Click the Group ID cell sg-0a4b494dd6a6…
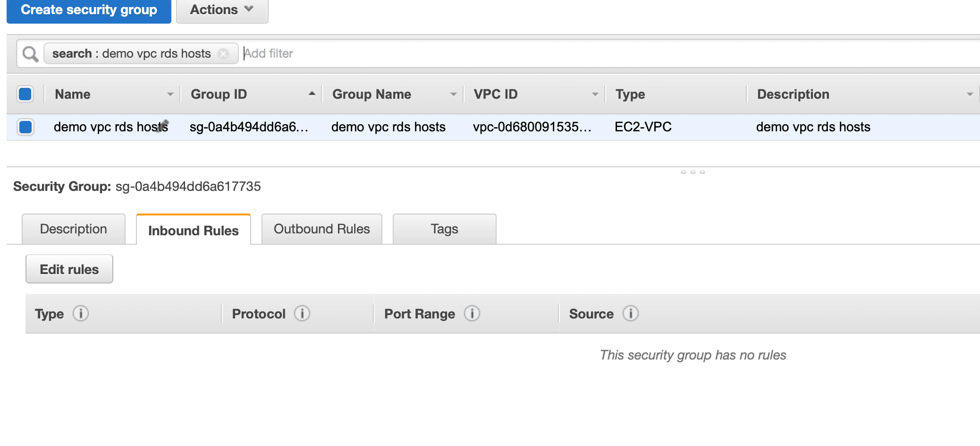Image resolution: width=980 pixels, height=446 pixels. point(249,127)
